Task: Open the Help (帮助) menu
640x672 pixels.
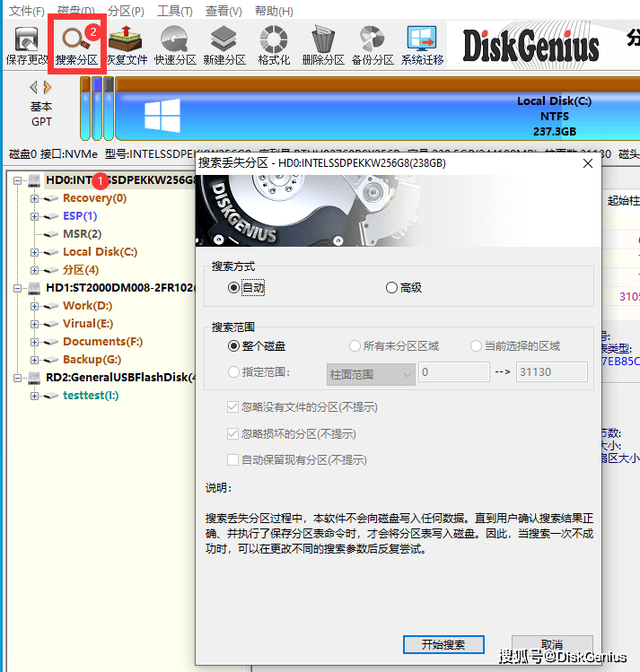Action: tap(274, 11)
